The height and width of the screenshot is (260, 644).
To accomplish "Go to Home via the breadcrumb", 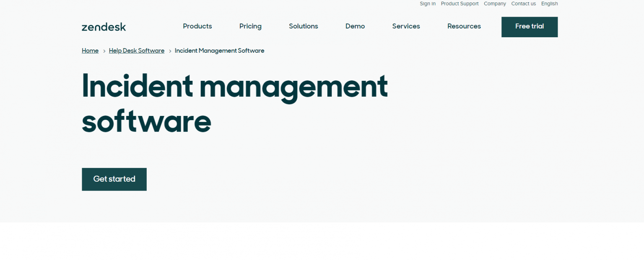I will click(x=90, y=51).
